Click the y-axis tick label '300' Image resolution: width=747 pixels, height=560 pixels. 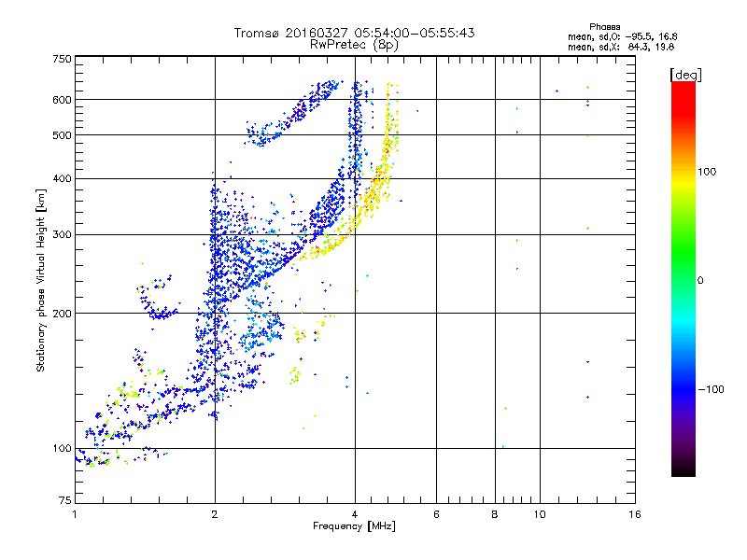coord(63,234)
